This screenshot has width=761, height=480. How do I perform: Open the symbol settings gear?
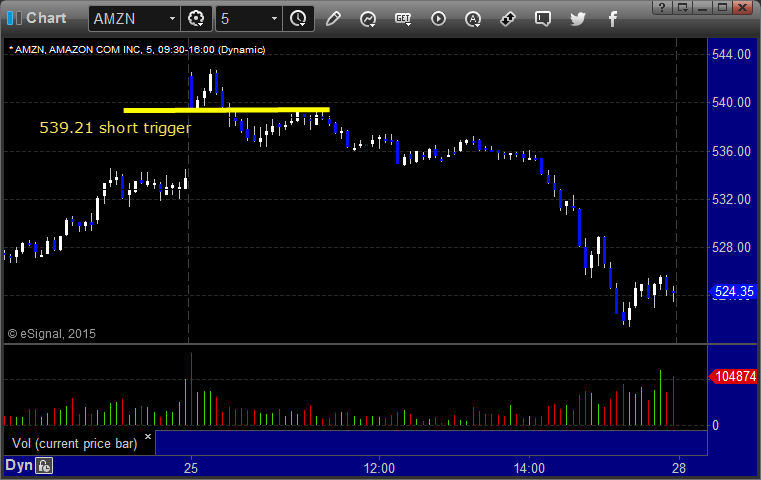click(196, 19)
